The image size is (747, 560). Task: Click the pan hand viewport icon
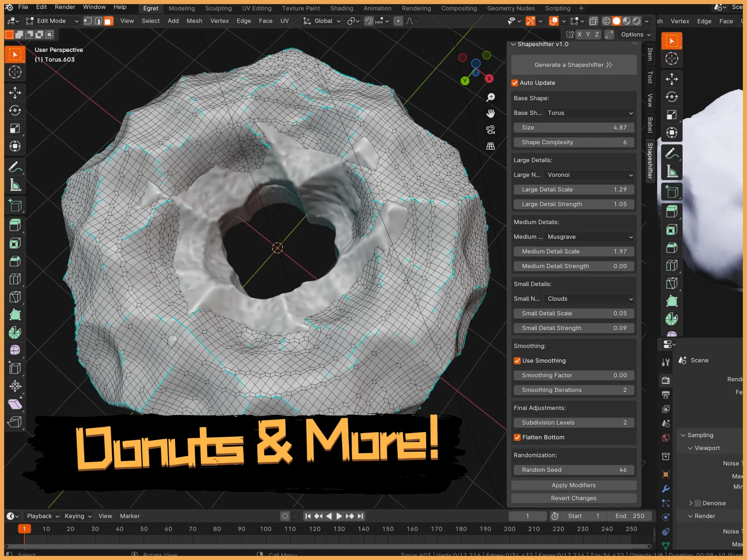(x=490, y=113)
